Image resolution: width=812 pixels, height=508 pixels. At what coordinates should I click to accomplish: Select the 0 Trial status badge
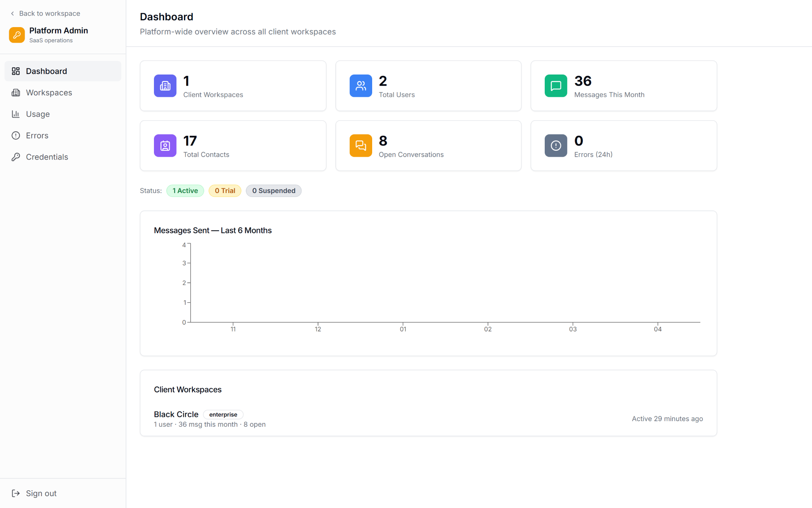tap(225, 191)
